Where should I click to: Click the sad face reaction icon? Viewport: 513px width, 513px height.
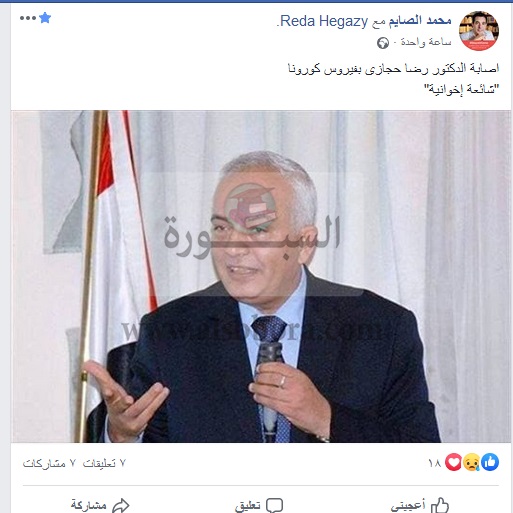click(472, 462)
